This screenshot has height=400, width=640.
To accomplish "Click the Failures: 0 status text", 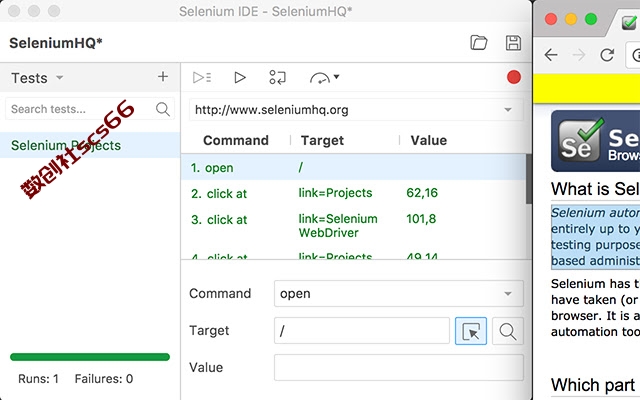I will click(104, 379).
